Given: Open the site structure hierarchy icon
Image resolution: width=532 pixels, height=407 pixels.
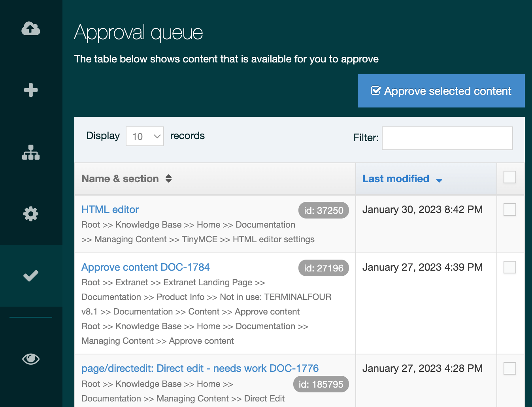Looking at the screenshot, I should click(31, 152).
